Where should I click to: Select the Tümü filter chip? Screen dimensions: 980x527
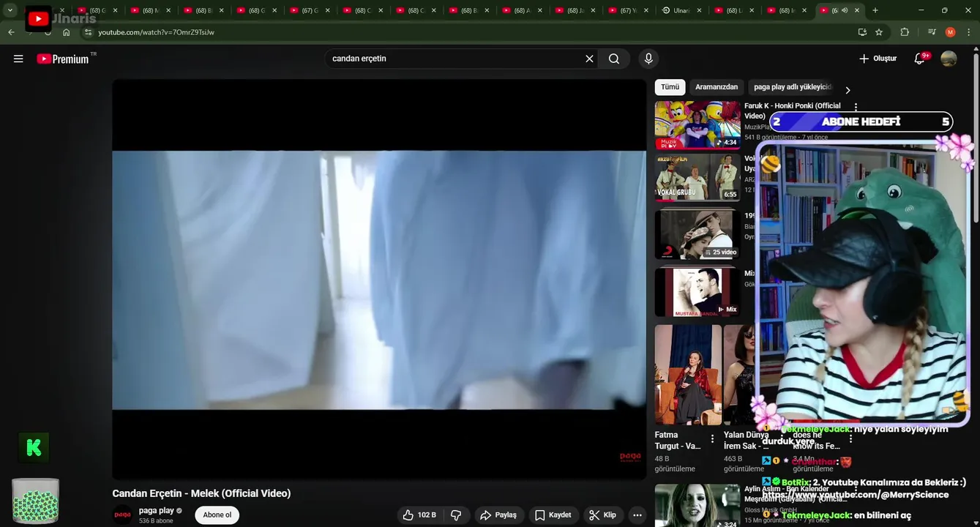tap(670, 87)
